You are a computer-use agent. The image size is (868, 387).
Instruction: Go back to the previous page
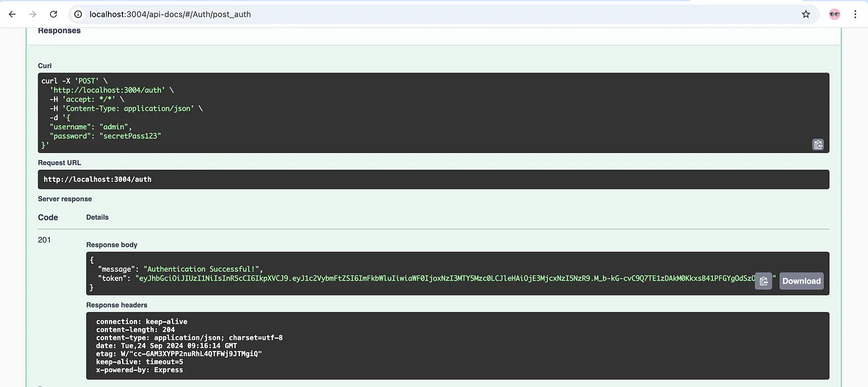[12, 14]
